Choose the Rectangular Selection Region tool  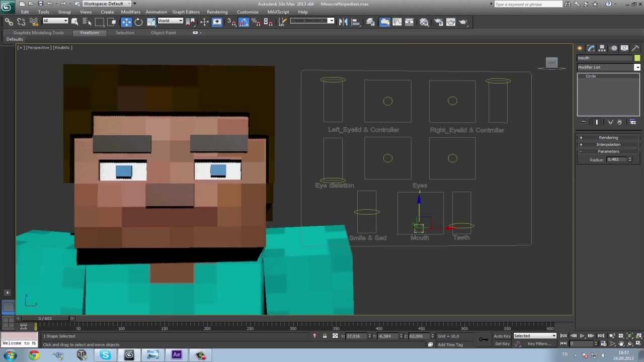click(x=99, y=22)
